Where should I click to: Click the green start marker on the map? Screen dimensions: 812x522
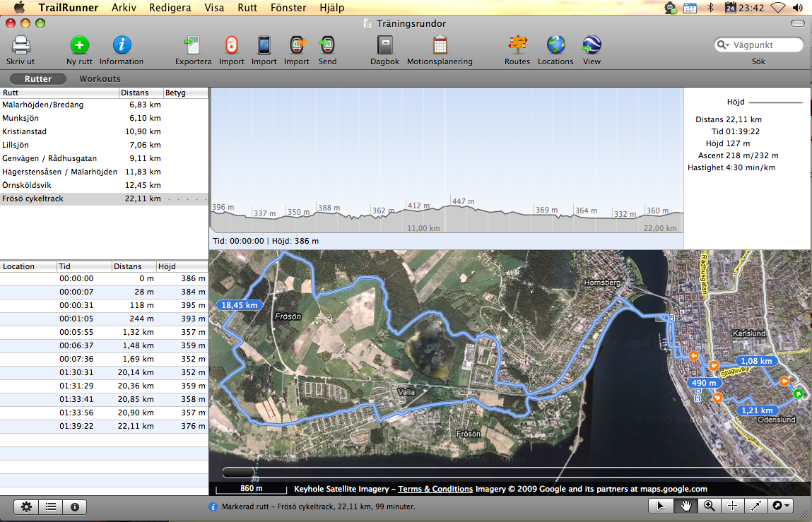click(x=798, y=395)
